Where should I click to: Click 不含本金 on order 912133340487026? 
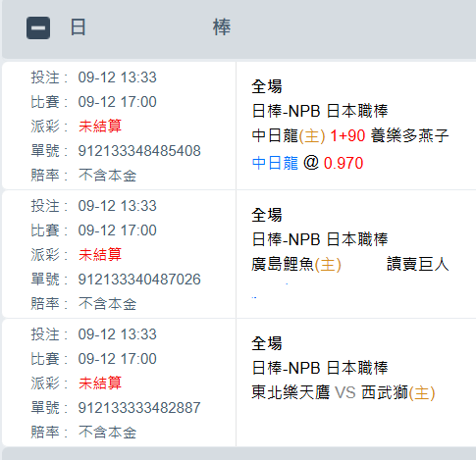pos(108,304)
